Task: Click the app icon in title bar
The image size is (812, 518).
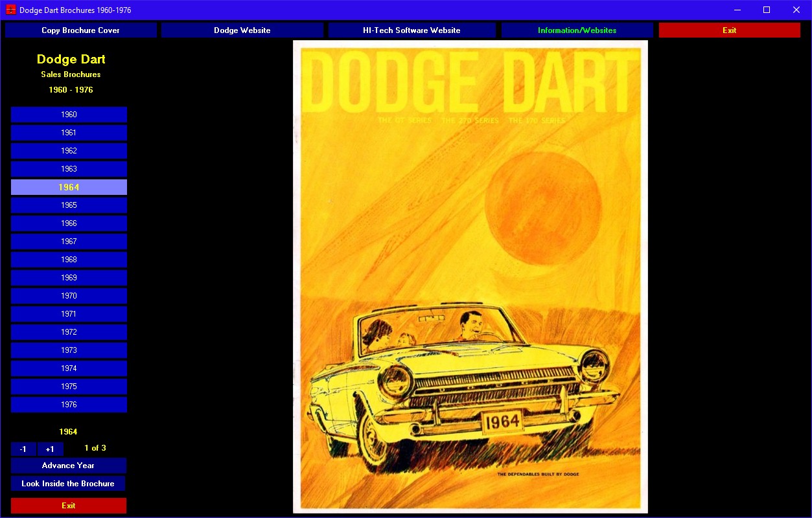Action: [x=11, y=10]
